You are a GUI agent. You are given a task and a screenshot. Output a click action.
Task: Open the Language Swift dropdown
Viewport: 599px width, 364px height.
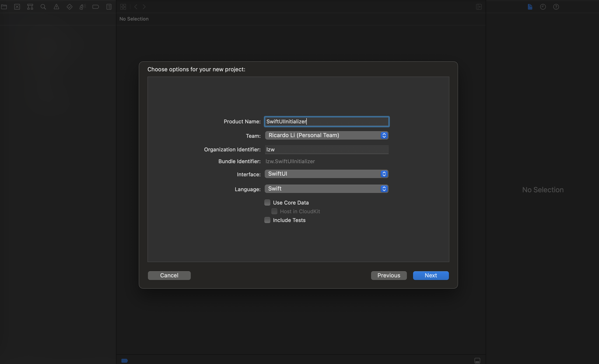click(326, 189)
